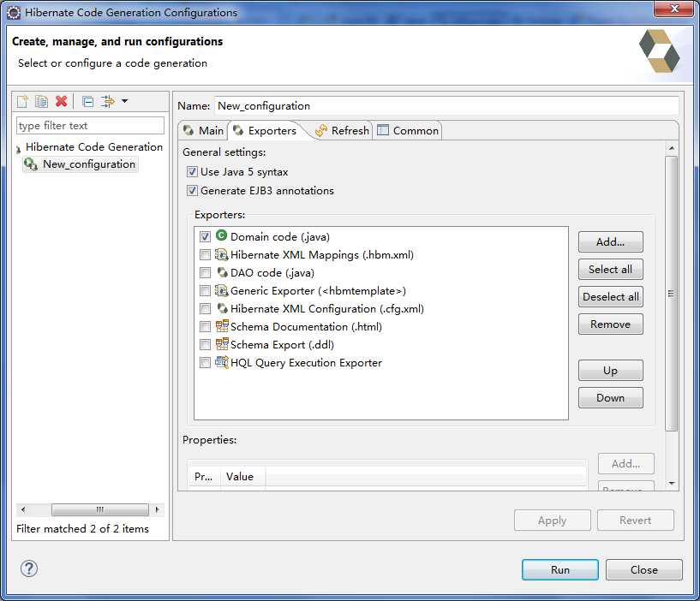Click the Hibernate XML Configuration row icon
The width and height of the screenshot is (700, 601).
222,308
